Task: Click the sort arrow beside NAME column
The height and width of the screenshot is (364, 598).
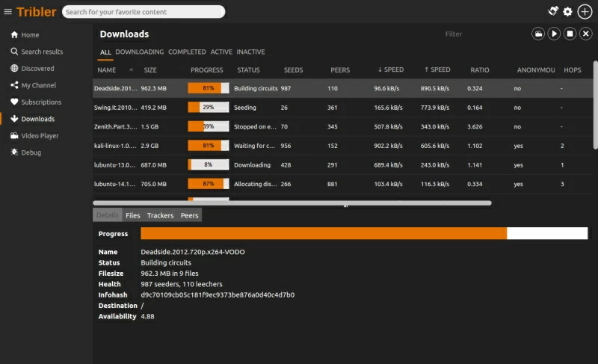Action: (x=132, y=70)
